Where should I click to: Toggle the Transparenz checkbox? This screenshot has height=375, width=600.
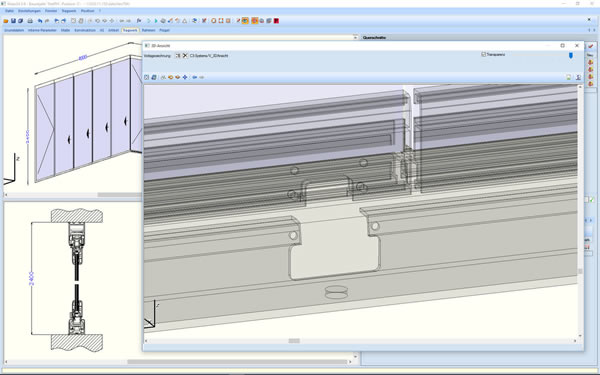483,54
